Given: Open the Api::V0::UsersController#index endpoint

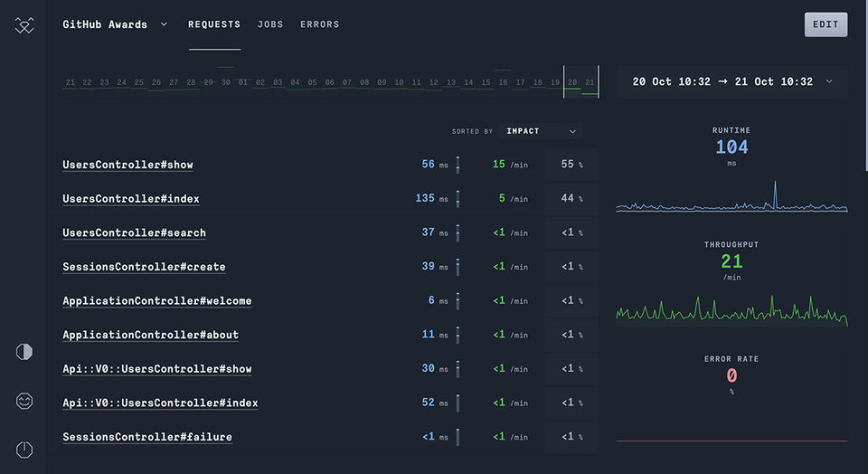Looking at the screenshot, I should (160, 403).
